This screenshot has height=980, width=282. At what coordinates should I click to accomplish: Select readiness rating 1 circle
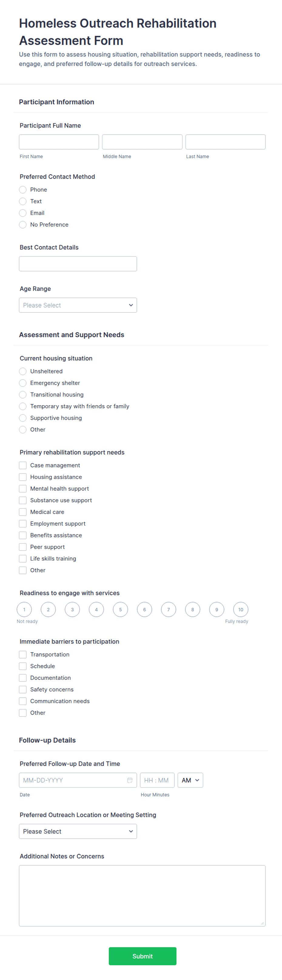[x=24, y=609]
